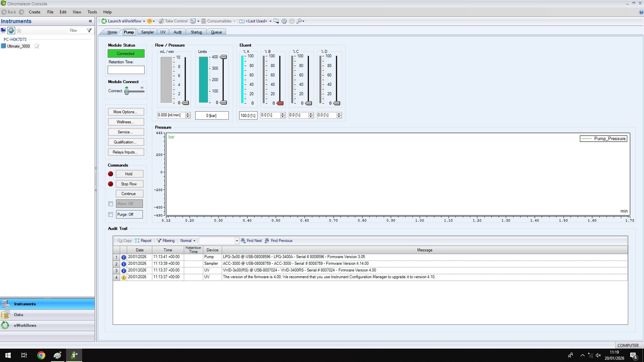Click the settings gear in the toolbar
The image size is (644, 362).
[x=284, y=21]
